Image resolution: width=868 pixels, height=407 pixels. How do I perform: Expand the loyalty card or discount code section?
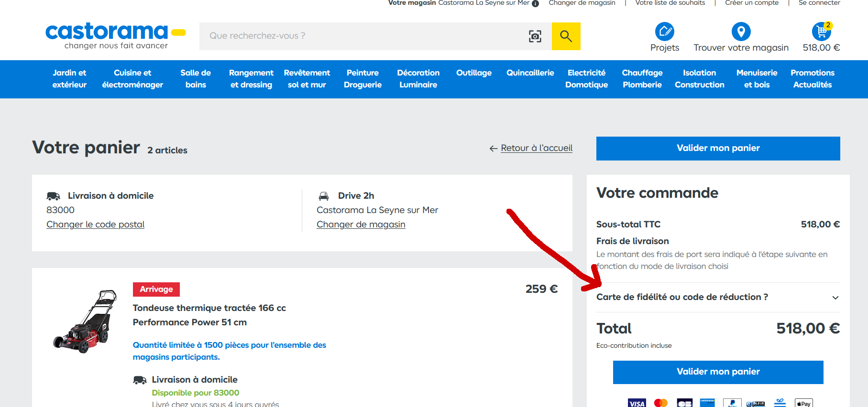pos(718,297)
